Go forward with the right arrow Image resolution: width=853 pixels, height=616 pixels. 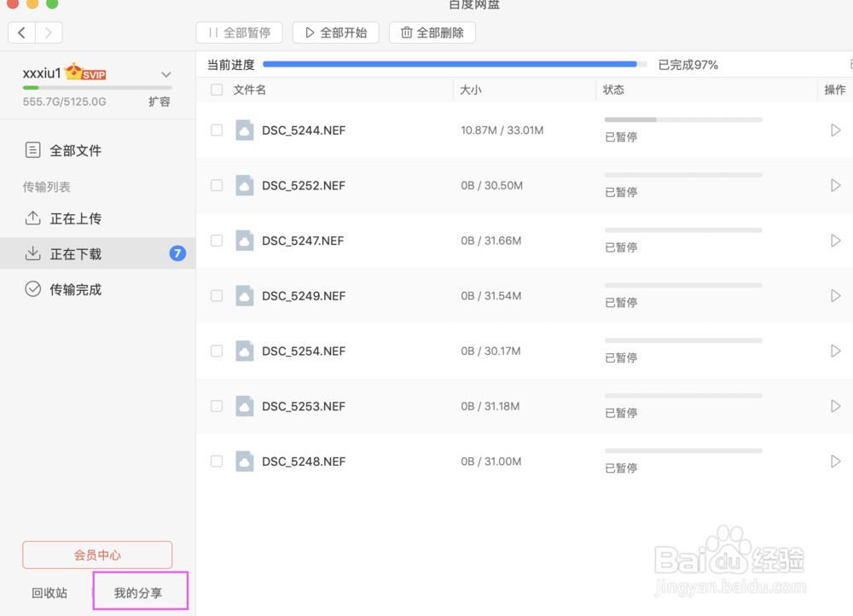pyautogui.click(x=49, y=32)
